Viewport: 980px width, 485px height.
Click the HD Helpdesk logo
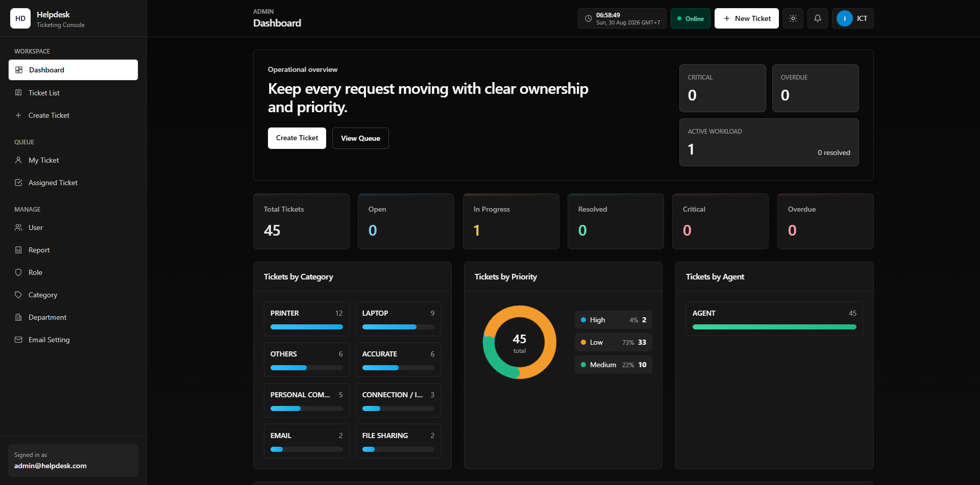click(20, 18)
